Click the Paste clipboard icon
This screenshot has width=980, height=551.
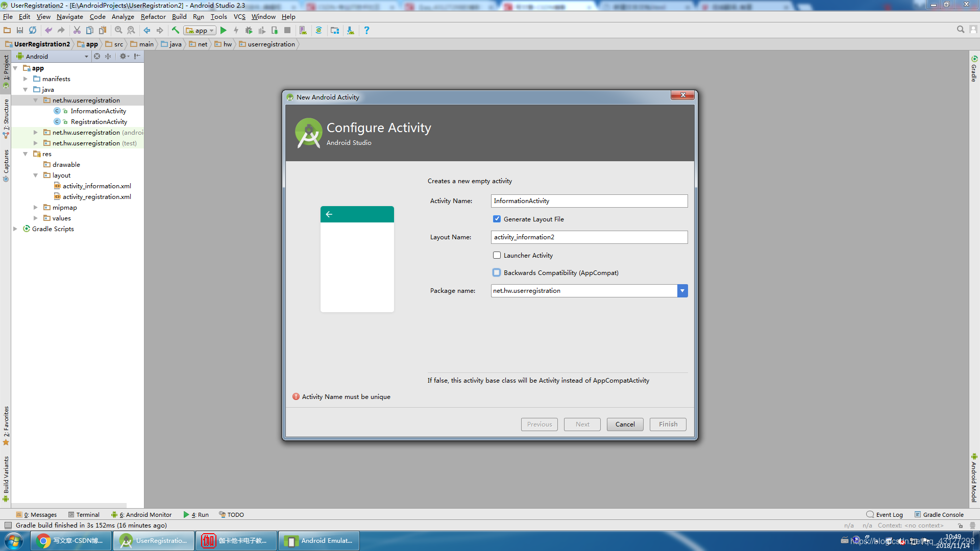pos(103,31)
